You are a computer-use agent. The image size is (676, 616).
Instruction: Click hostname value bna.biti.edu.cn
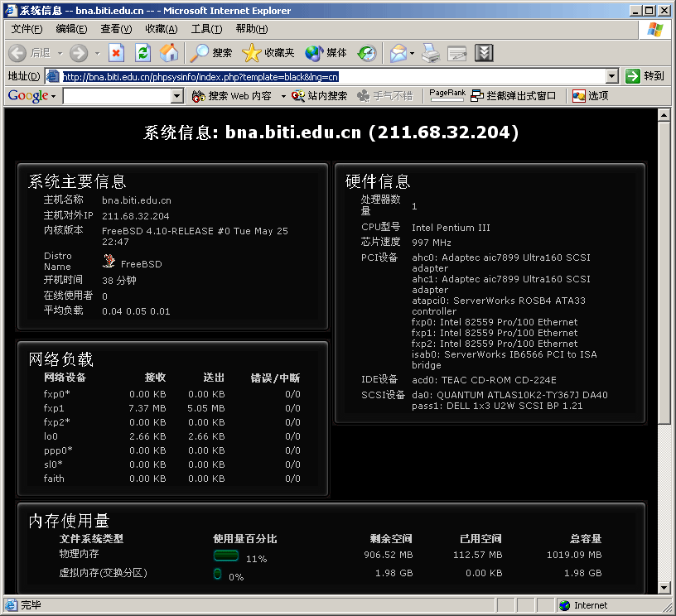click(x=137, y=200)
